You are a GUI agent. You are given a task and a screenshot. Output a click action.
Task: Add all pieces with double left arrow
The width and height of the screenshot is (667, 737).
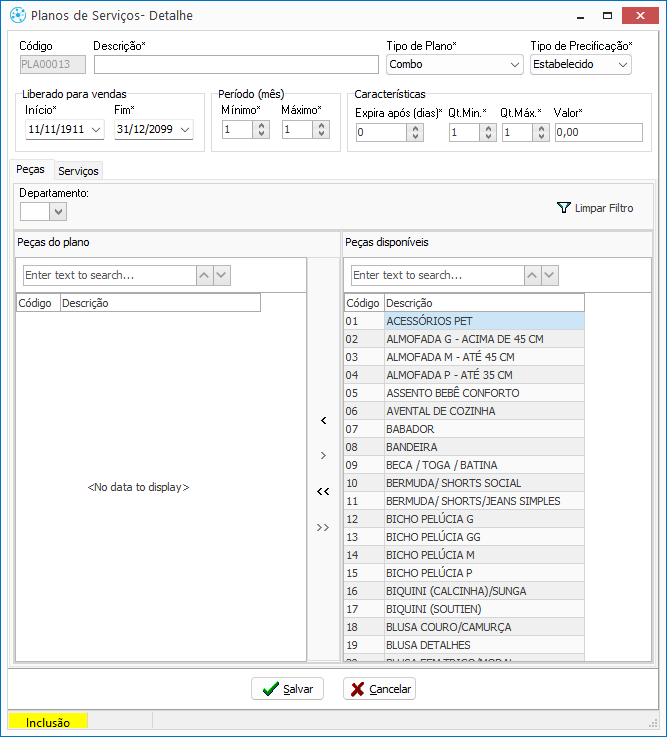click(323, 492)
